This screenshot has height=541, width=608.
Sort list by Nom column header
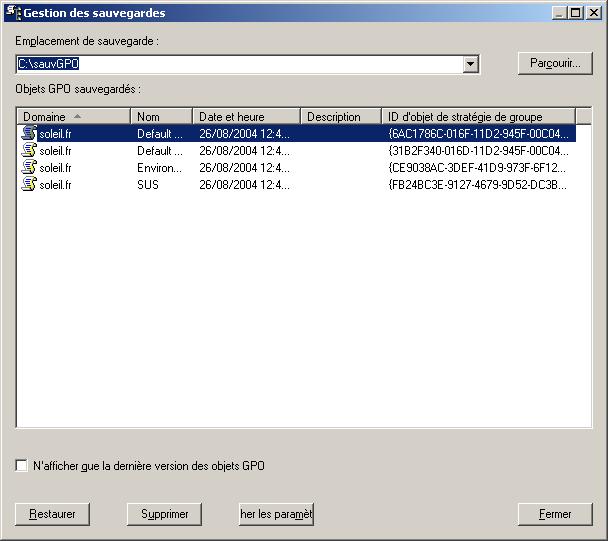point(161,117)
